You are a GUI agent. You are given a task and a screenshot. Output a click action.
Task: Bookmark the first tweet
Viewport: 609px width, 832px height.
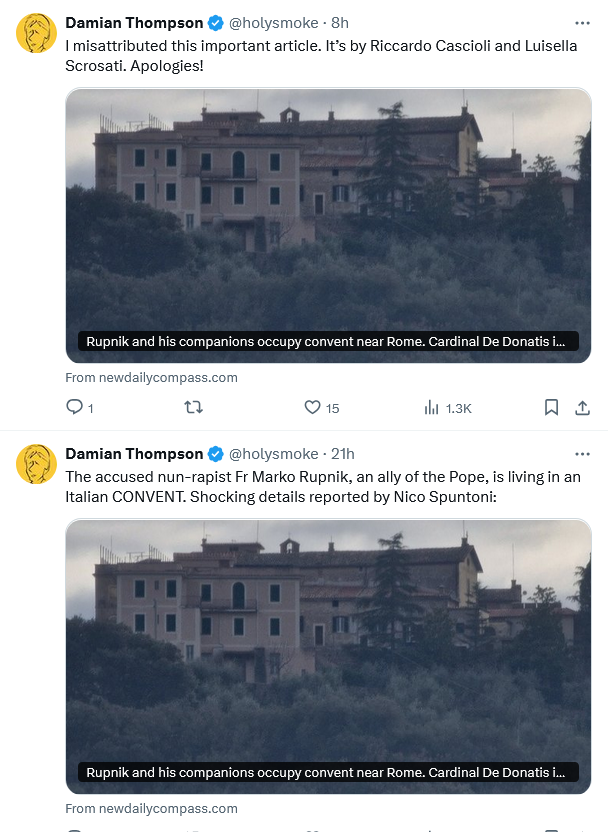point(551,408)
